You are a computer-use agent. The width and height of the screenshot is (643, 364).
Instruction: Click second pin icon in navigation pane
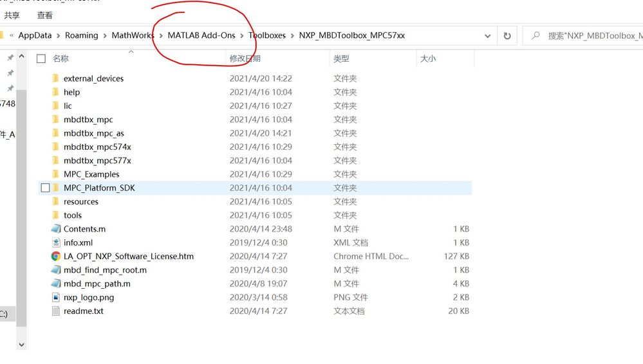[10, 73]
